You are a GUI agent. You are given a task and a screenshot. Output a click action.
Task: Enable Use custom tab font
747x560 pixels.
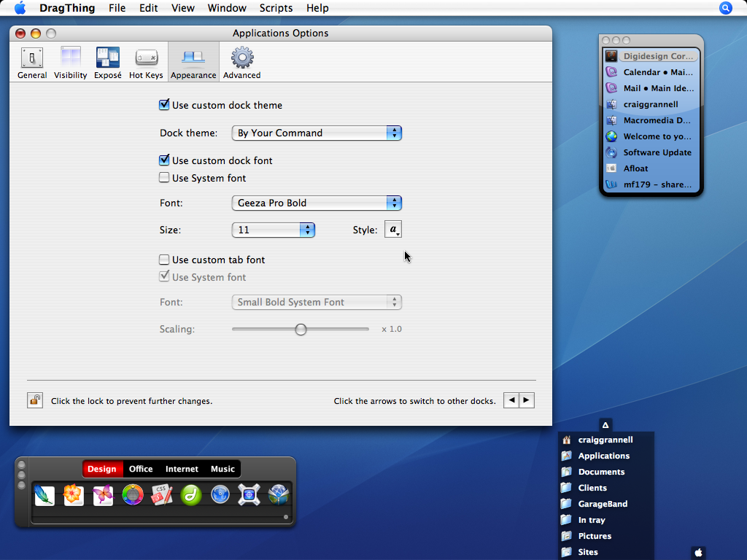(164, 260)
